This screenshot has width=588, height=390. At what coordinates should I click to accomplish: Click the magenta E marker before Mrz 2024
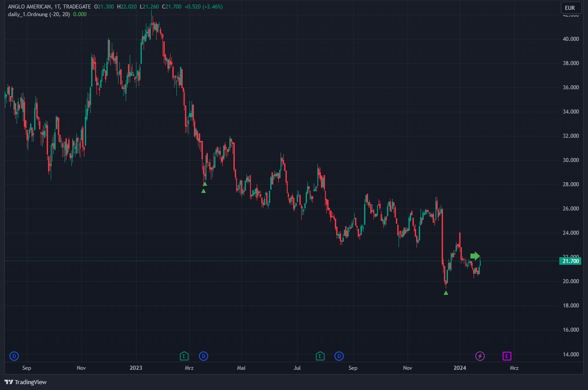pos(507,356)
